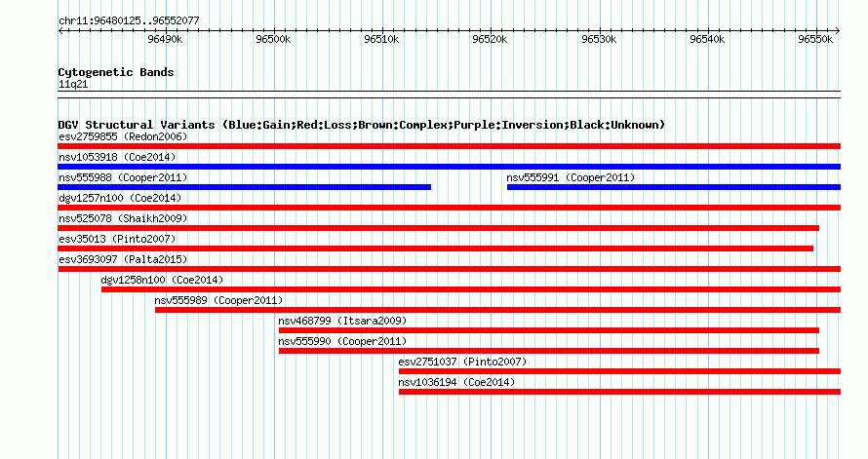The image size is (868, 459).
Task: Click the 96510k ruler tick label
Action: coord(381,39)
